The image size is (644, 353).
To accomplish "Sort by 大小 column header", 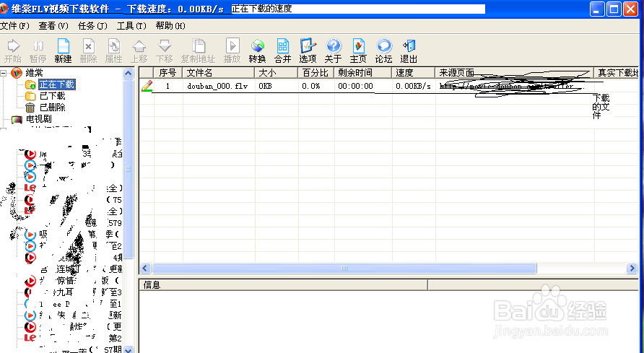I will [x=276, y=73].
